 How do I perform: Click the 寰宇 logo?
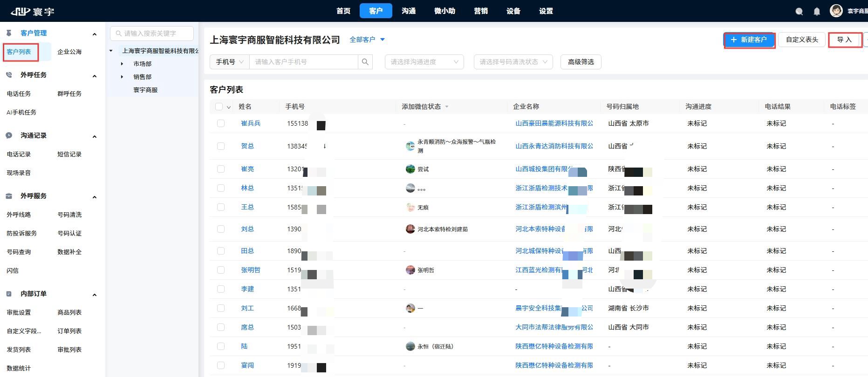33,11
